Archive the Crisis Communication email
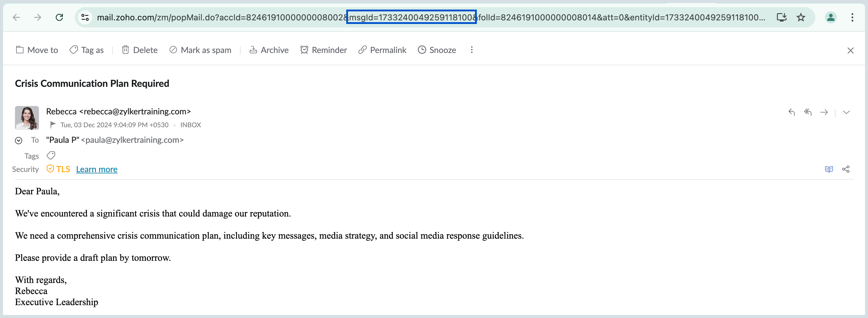This screenshot has width=868, height=318. coord(269,50)
